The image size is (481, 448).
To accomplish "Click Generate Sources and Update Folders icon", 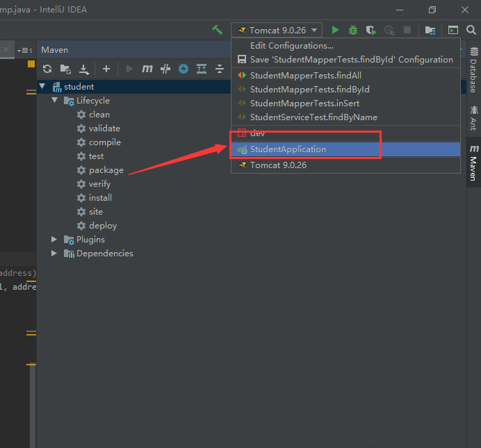I will tap(65, 69).
